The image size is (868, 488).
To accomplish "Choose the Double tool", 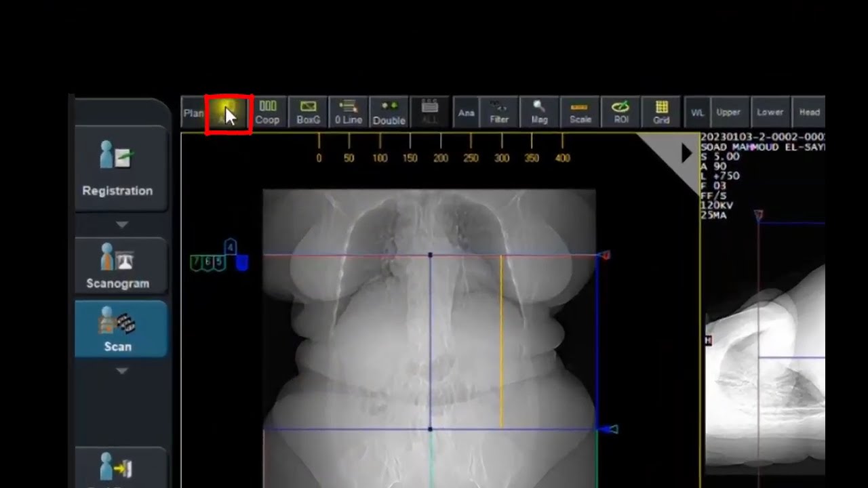I will (x=389, y=113).
